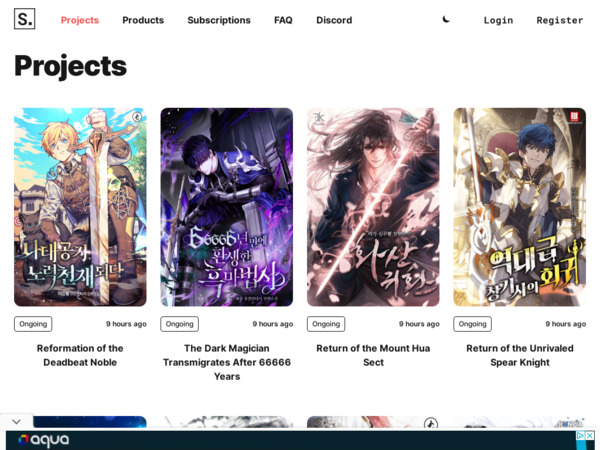Go to the Subscriptions page
Image resolution: width=600 pixels, height=450 pixels.
click(219, 20)
